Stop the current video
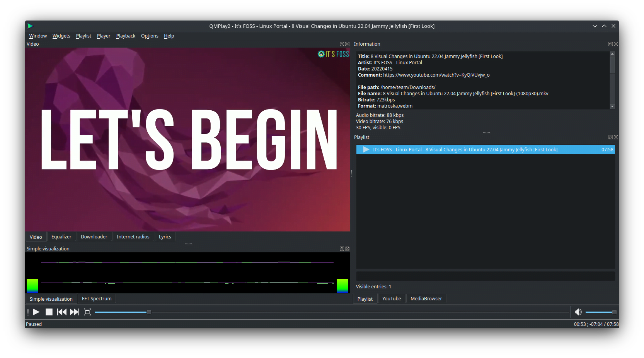This screenshot has width=644, height=358. (49, 312)
